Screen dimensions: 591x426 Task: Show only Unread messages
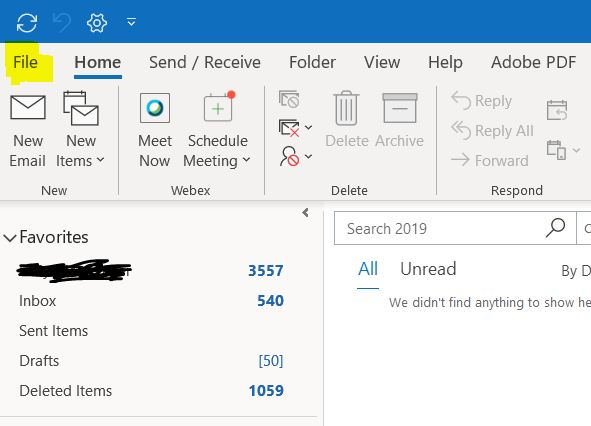coord(428,269)
